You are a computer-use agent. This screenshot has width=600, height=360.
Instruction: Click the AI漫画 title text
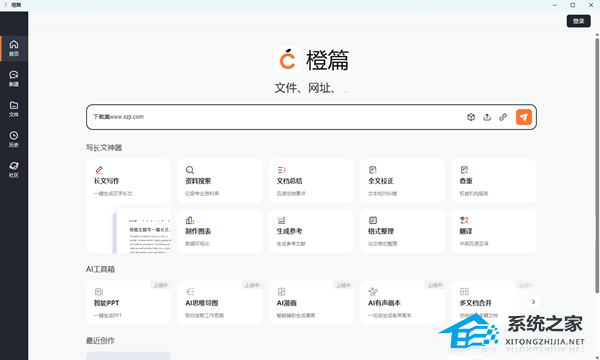point(287,303)
